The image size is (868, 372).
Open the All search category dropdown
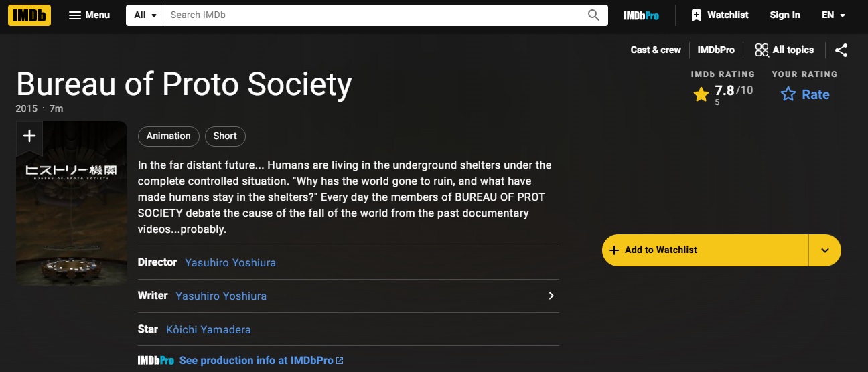point(145,15)
